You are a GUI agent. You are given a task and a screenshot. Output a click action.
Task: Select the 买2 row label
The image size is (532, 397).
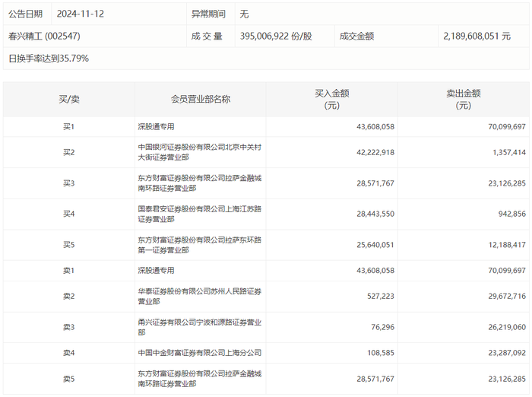coord(68,152)
